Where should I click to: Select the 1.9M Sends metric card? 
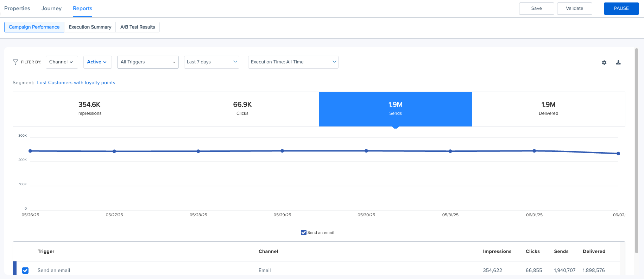(396, 109)
